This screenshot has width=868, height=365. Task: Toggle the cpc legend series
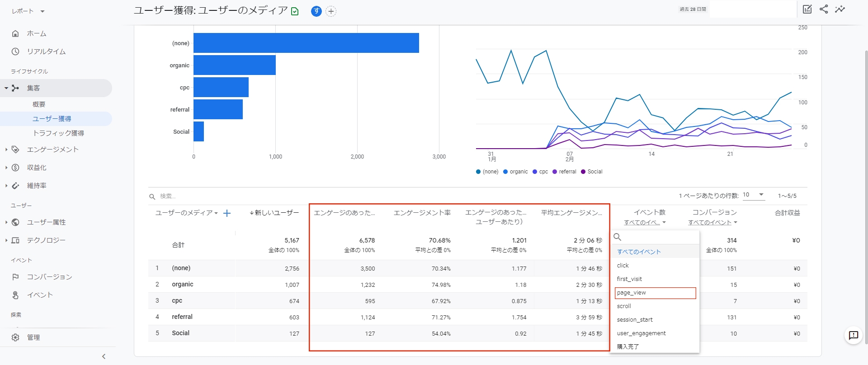coord(540,172)
